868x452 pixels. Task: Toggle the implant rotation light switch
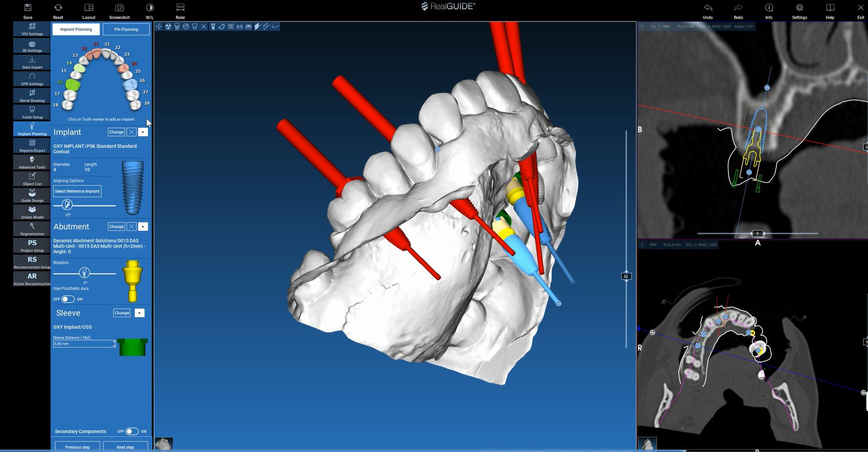84,273
